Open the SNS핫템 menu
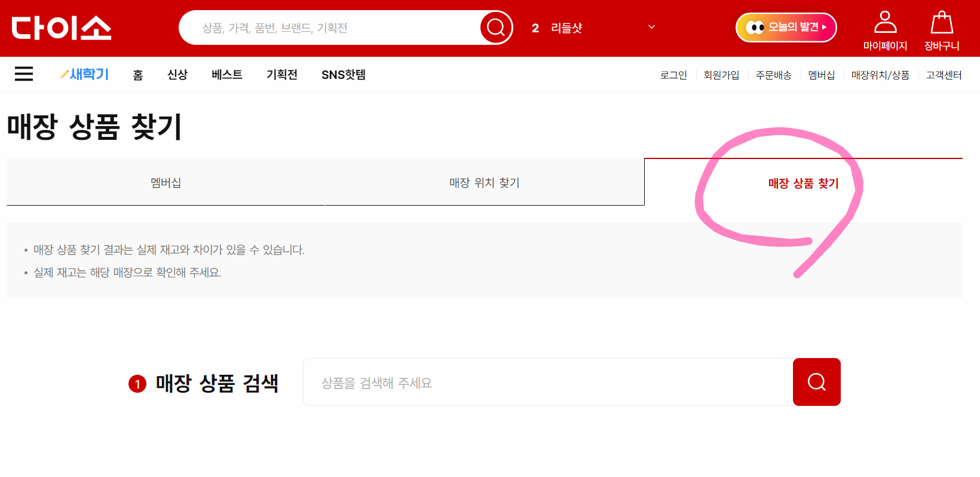This screenshot has height=477, width=980. point(344,75)
